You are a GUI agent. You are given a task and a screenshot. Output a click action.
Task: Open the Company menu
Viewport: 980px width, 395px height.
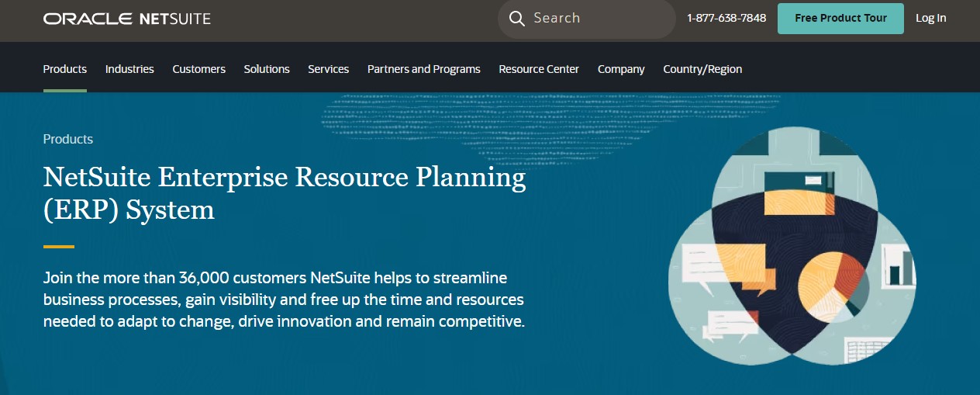point(621,69)
